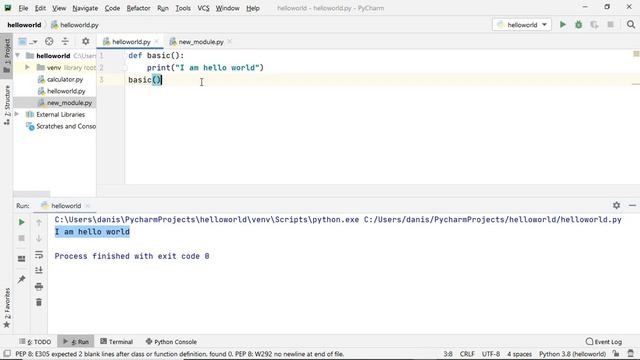Open the Python 3.8 interpreter selector
Image resolution: width=640 pixels, height=360 pixels.
point(572,354)
